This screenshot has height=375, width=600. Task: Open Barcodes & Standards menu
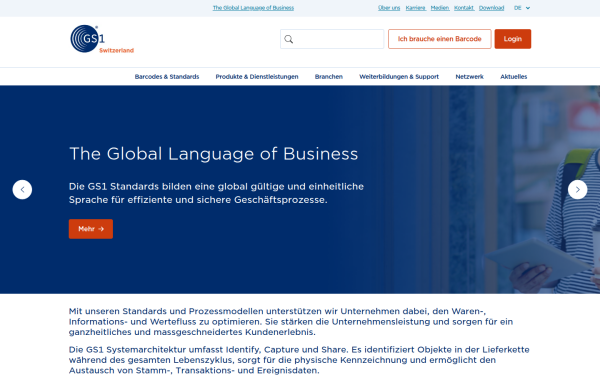pos(167,77)
